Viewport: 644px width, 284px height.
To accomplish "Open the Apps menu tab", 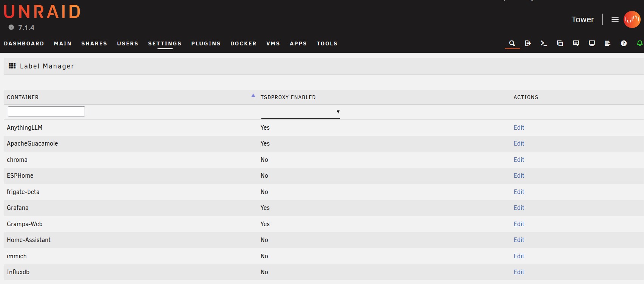I will tap(298, 43).
